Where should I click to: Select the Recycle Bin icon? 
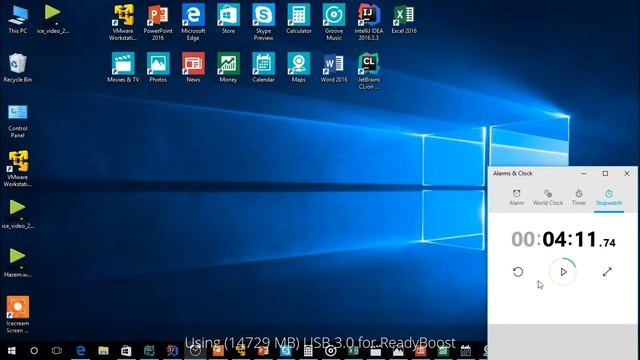tap(18, 68)
